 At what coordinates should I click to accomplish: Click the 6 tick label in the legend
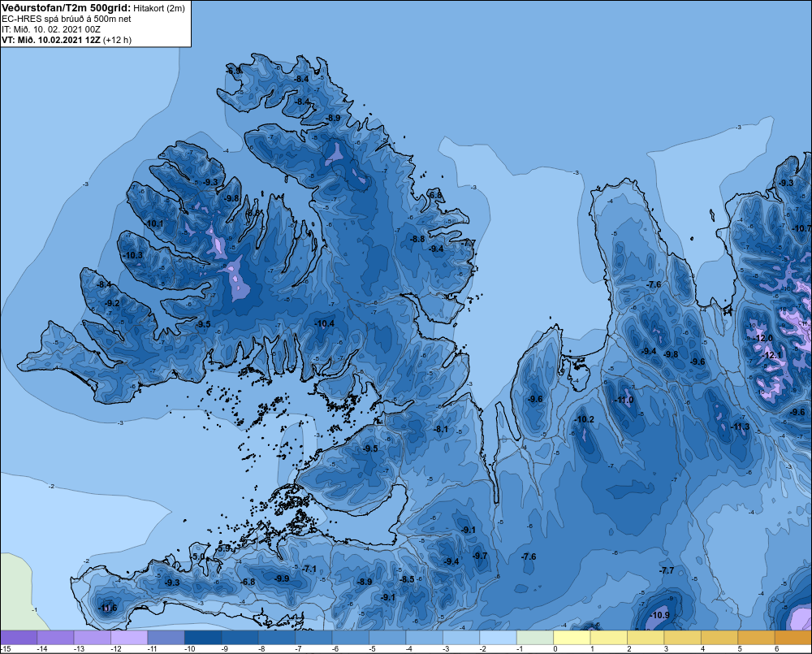(777, 649)
